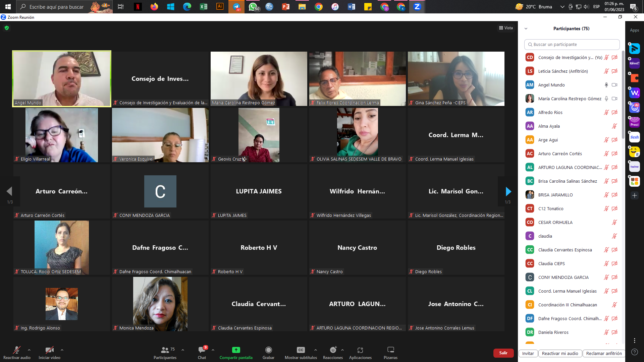
Task: Click Compartir pantalla in the toolbar
Action: tap(236, 353)
